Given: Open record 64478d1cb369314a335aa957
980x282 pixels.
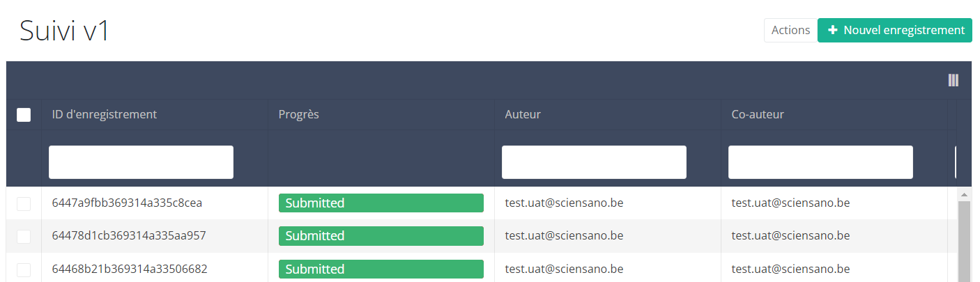Looking at the screenshot, I should pyautogui.click(x=129, y=236).
